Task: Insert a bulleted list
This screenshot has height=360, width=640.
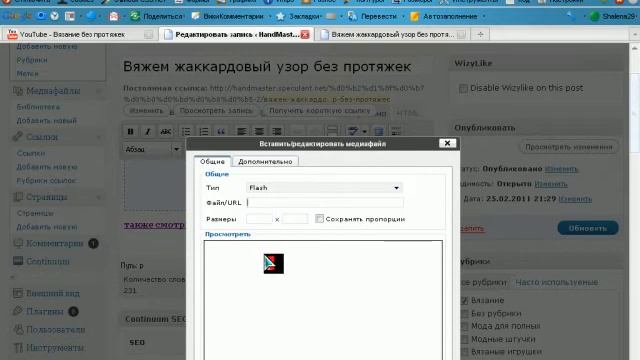Action: (186, 131)
